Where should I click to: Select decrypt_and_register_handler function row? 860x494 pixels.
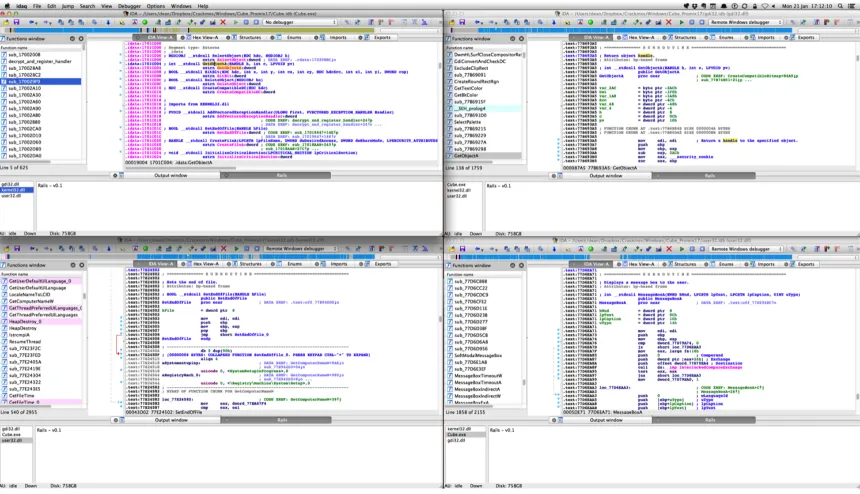click(x=41, y=61)
